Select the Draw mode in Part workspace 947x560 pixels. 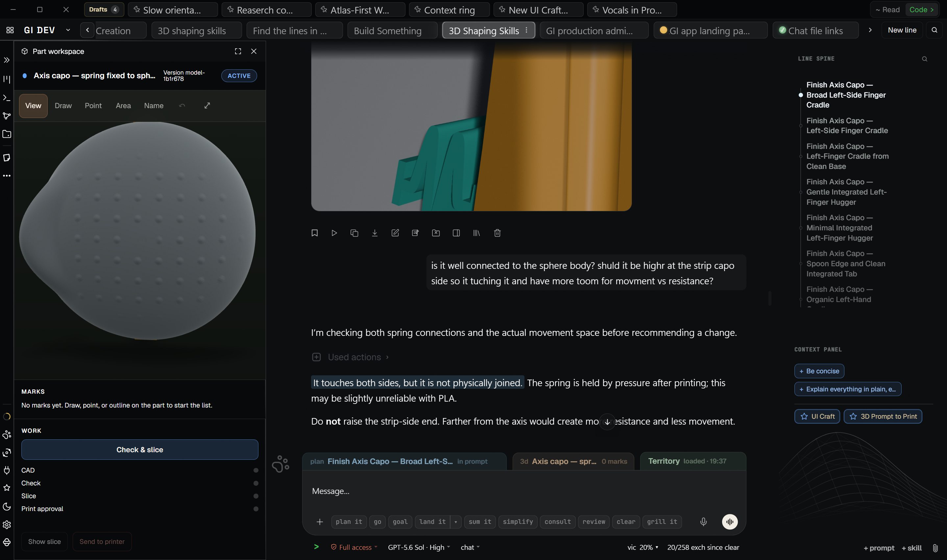click(x=63, y=106)
